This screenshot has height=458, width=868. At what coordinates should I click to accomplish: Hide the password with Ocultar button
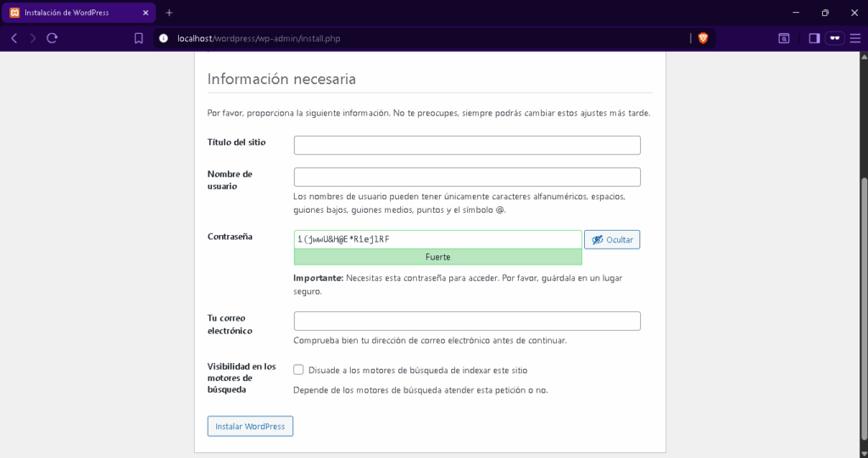[612, 240]
